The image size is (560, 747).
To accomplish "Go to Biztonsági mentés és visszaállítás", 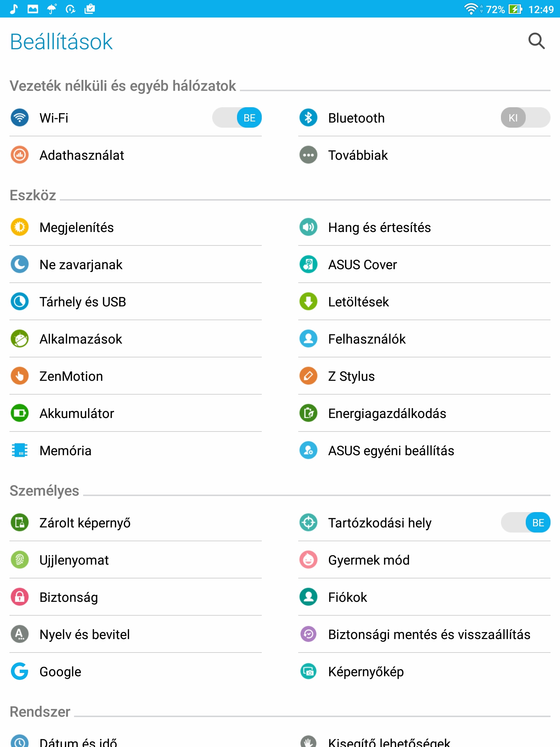I will pos(424,634).
